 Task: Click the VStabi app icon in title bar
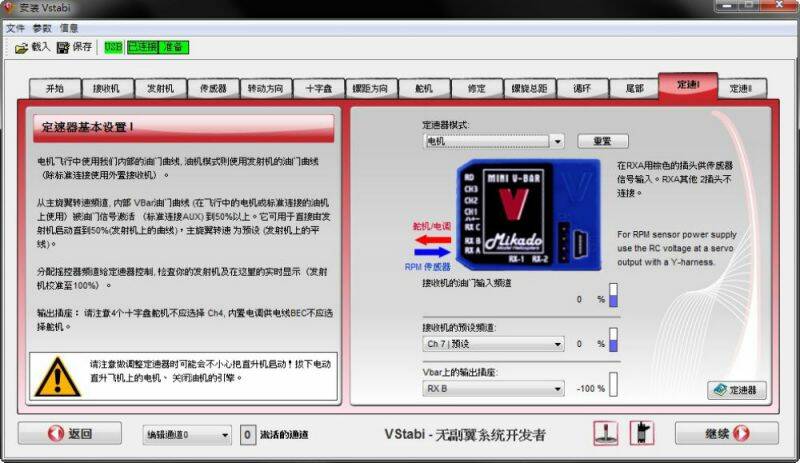click(x=9, y=8)
